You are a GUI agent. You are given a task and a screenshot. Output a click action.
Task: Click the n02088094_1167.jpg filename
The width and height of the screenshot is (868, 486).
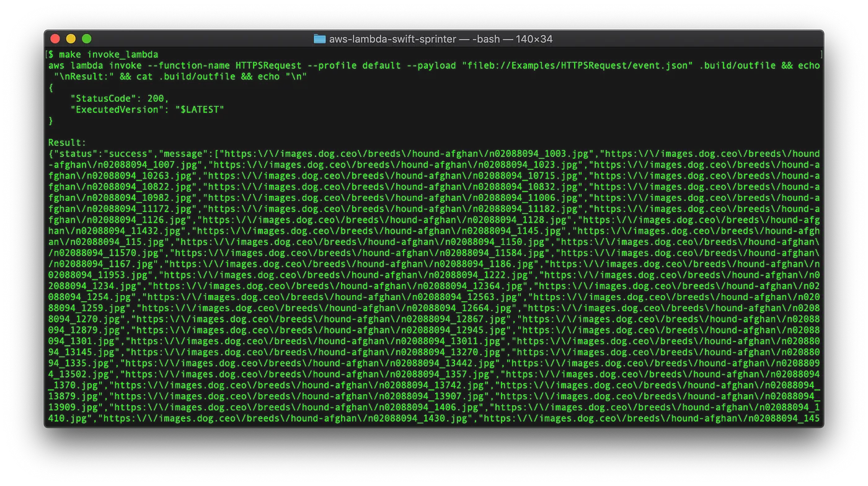click(103, 264)
